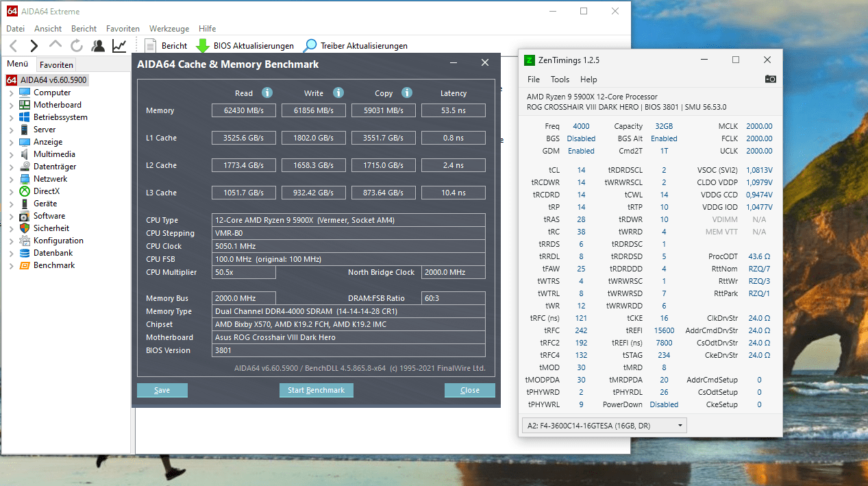Screen dimensions: 868x486
Task: Open the A2 memory module dropdown in ZenTimings
Action: [604, 426]
